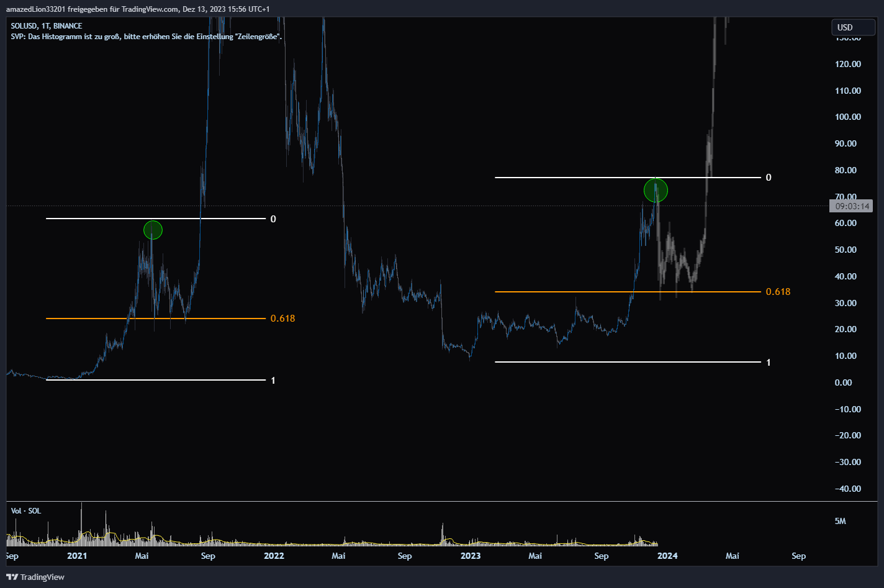Click the orange 0.618 label of the 2023 retracement
This screenshot has width=884, height=588.
(778, 292)
